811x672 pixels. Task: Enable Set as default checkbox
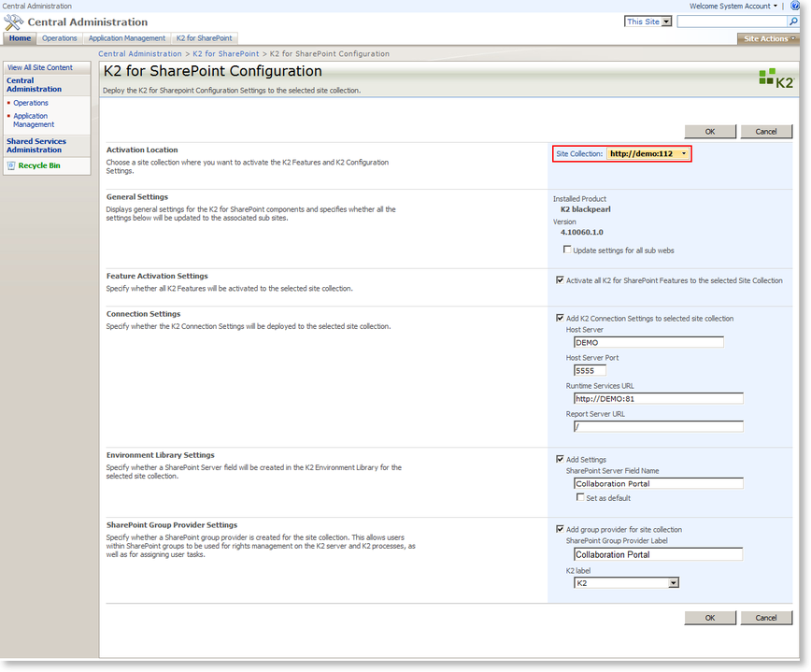(x=580, y=497)
